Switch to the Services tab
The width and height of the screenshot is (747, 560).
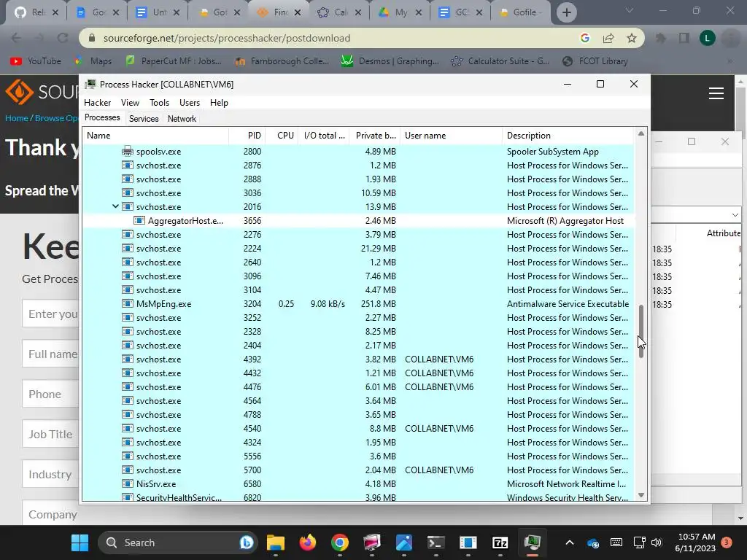(144, 119)
